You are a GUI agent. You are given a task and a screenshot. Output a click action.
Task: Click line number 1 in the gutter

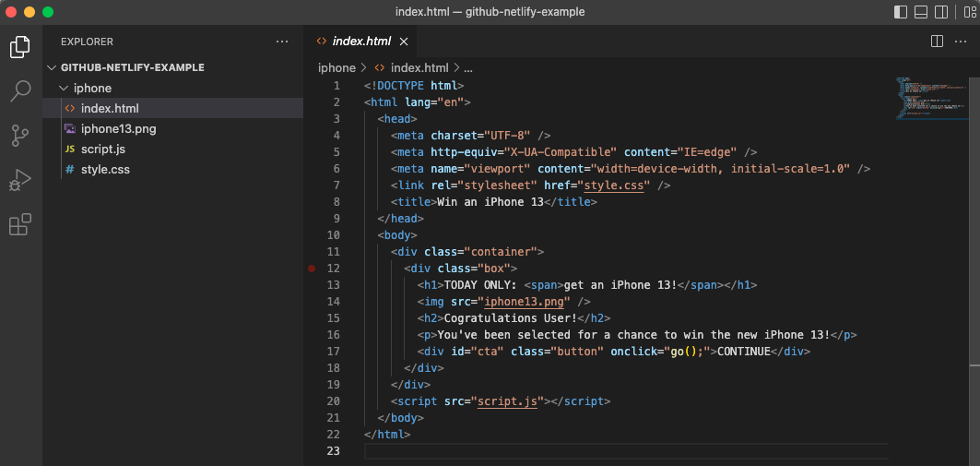337,86
